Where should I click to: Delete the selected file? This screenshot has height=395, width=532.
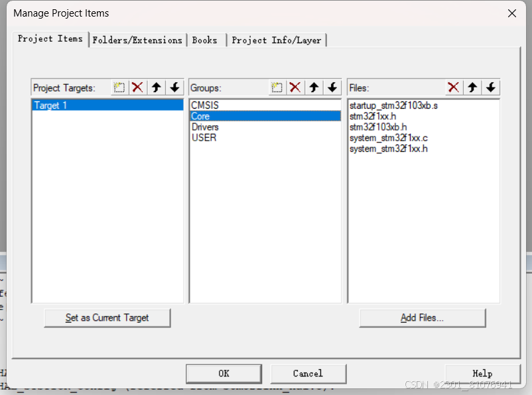[454, 87]
